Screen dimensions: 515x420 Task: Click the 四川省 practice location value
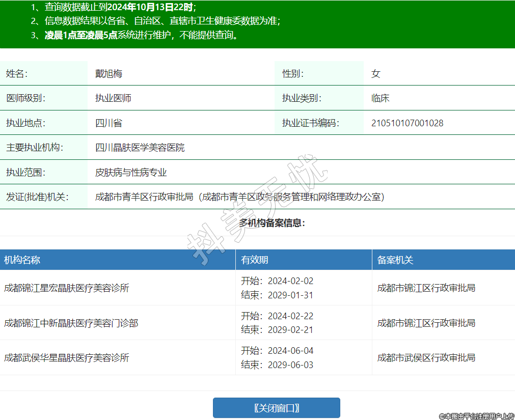(109, 123)
